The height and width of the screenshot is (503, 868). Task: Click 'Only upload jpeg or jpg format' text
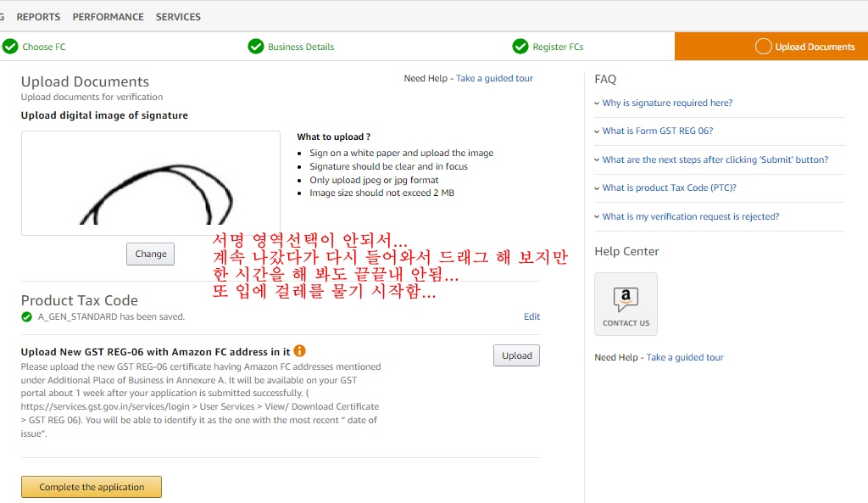point(374,180)
